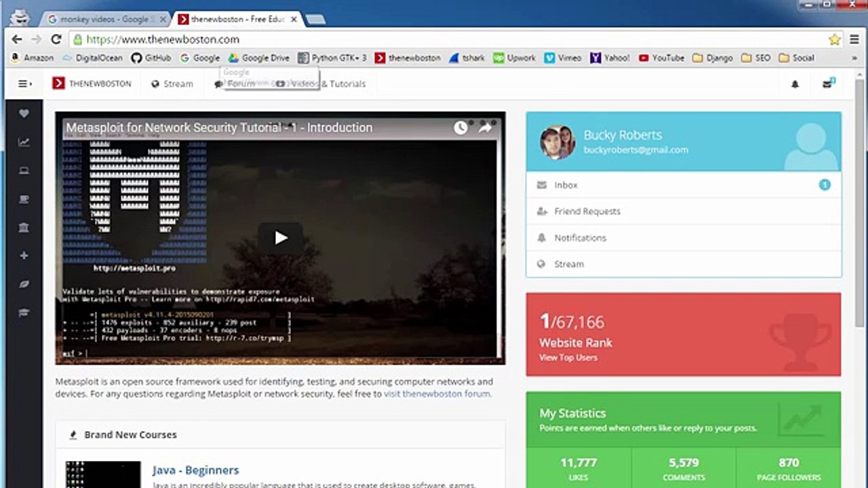The height and width of the screenshot is (488, 868).
Task: Open the DigitalOcean bookmark
Action: pyautogui.click(x=93, y=58)
